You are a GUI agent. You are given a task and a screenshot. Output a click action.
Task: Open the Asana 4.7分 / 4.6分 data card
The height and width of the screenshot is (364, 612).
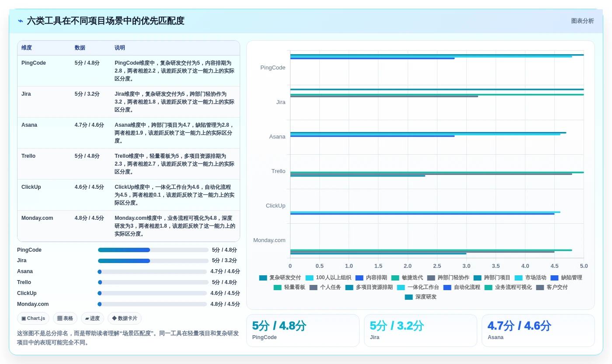pyautogui.click(x=538, y=330)
